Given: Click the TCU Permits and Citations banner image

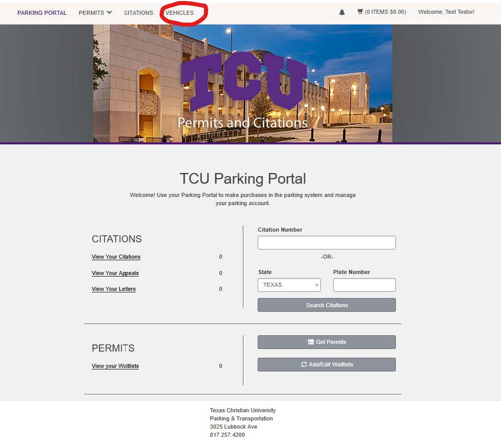Looking at the screenshot, I should (243, 83).
